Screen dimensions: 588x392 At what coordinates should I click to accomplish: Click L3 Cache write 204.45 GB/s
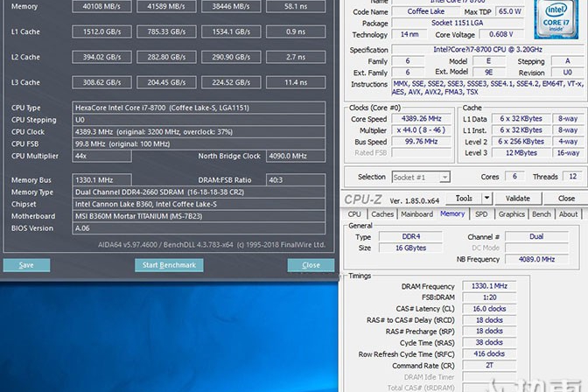coord(166,82)
